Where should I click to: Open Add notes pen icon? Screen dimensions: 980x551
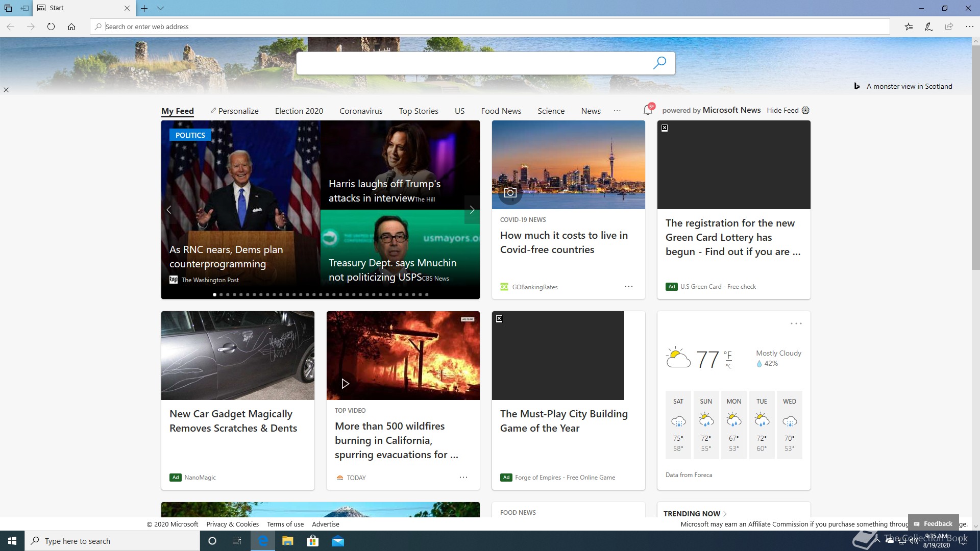[x=929, y=27]
